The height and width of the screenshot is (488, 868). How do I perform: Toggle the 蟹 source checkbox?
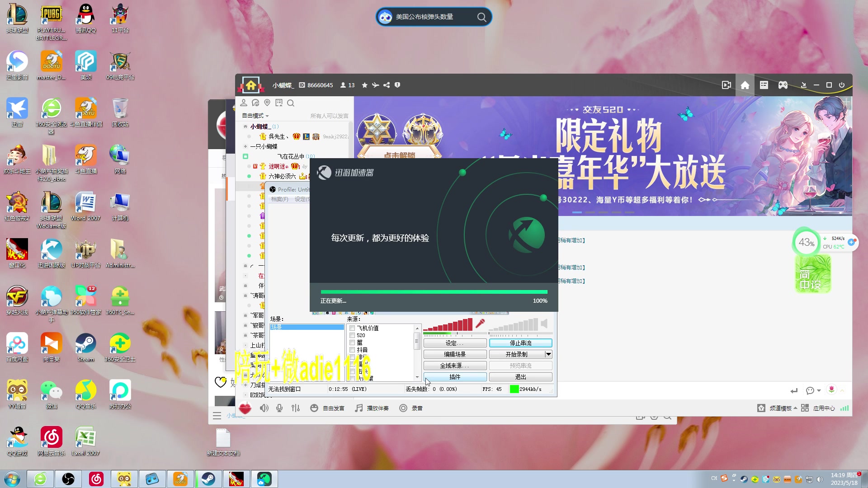(352, 343)
